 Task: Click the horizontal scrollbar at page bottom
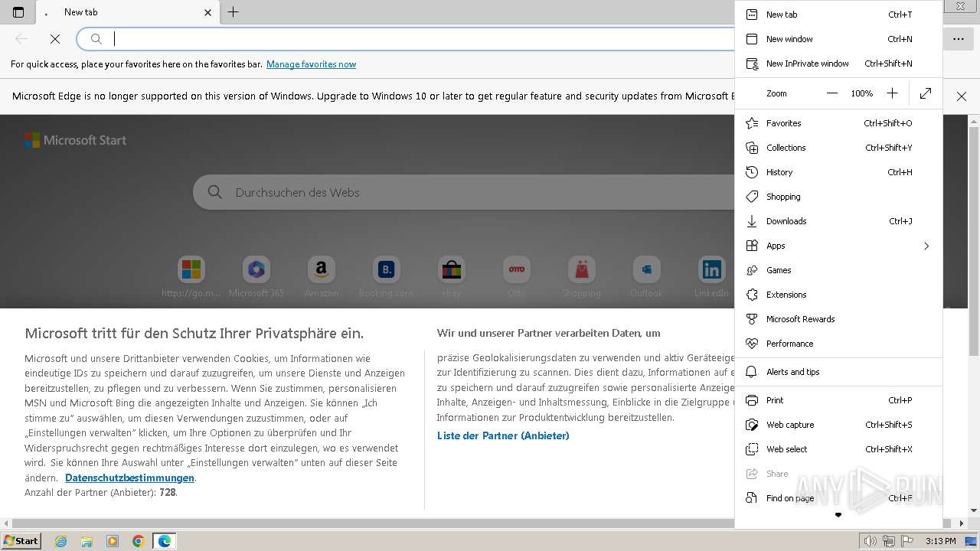pyautogui.click(x=483, y=523)
